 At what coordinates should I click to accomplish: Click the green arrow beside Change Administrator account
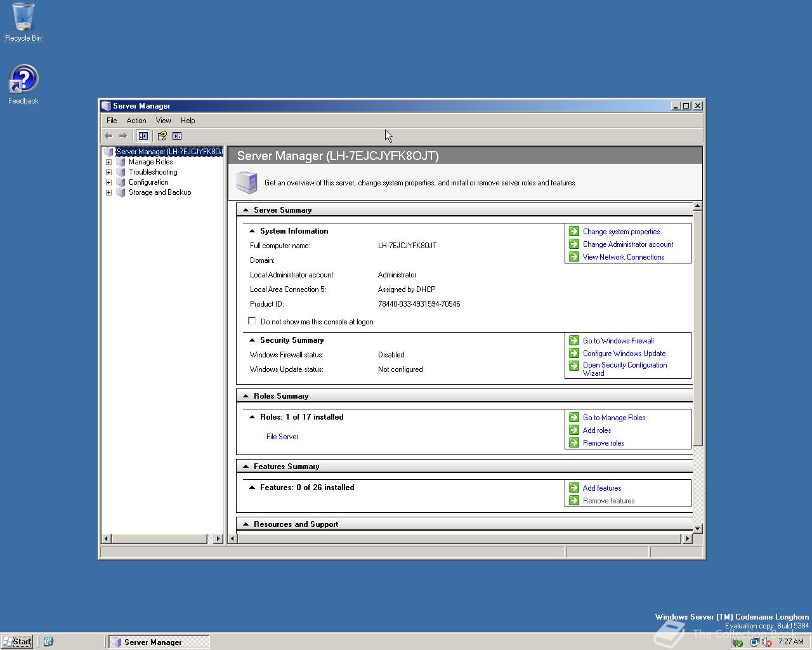pos(574,244)
